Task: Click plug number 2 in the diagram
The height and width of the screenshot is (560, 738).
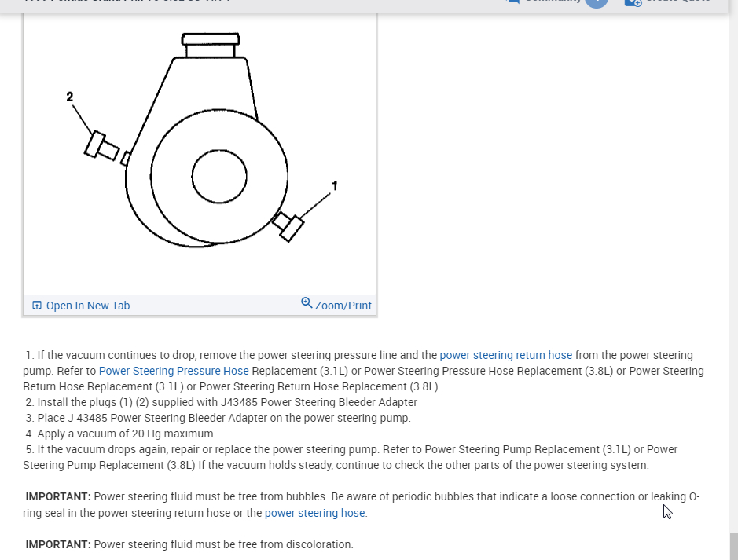Action: point(101,146)
